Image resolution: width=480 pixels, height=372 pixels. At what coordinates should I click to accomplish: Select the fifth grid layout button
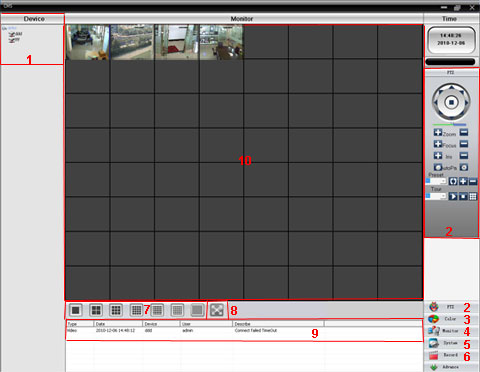tap(157, 310)
